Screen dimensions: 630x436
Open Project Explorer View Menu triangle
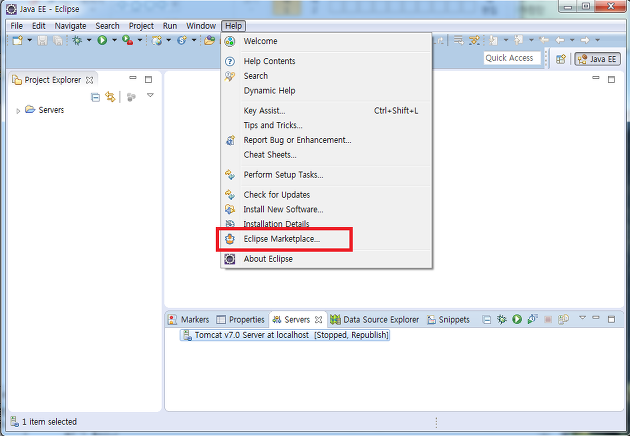150,96
